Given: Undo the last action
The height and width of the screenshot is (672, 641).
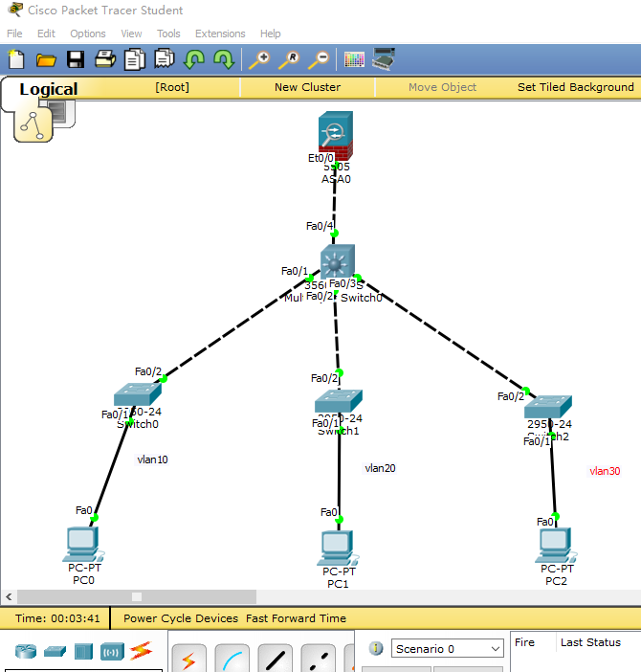Looking at the screenshot, I should pyautogui.click(x=194, y=59).
